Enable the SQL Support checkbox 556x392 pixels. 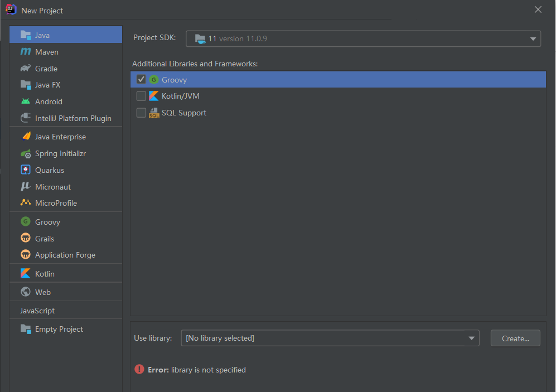[x=141, y=113]
